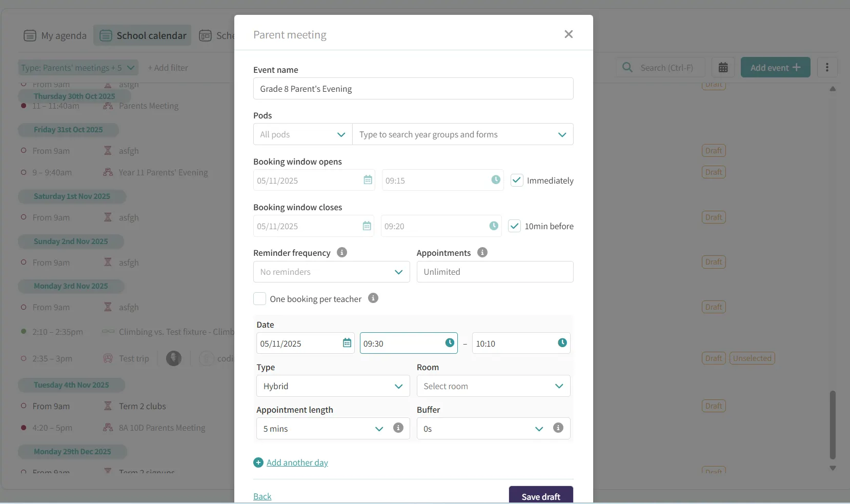Uncheck the 10min before checkbox
The width and height of the screenshot is (850, 504).
(x=514, y=226)
